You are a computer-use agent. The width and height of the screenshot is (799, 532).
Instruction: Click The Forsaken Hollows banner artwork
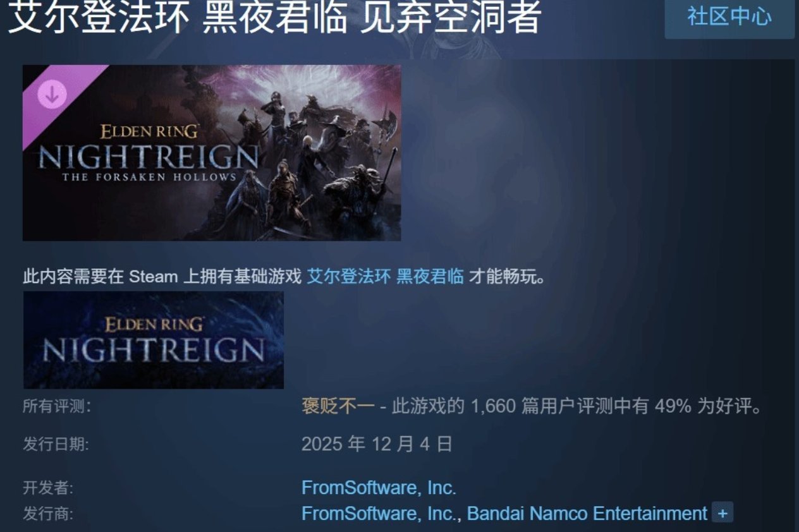[x=212, y=153]
